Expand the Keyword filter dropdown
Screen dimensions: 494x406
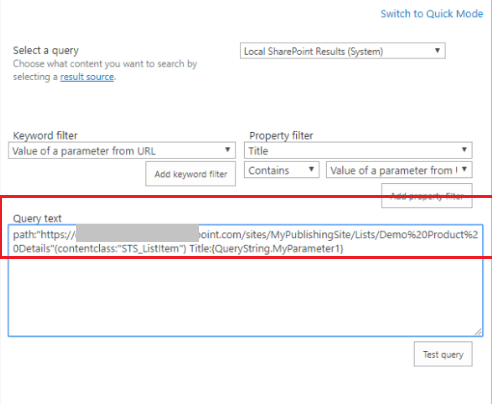(122, 151)
